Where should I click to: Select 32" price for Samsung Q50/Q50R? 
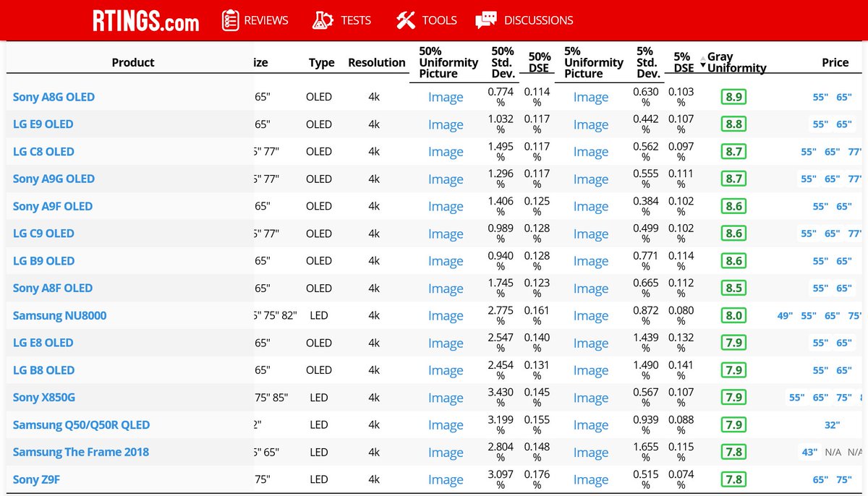point(832,425)
